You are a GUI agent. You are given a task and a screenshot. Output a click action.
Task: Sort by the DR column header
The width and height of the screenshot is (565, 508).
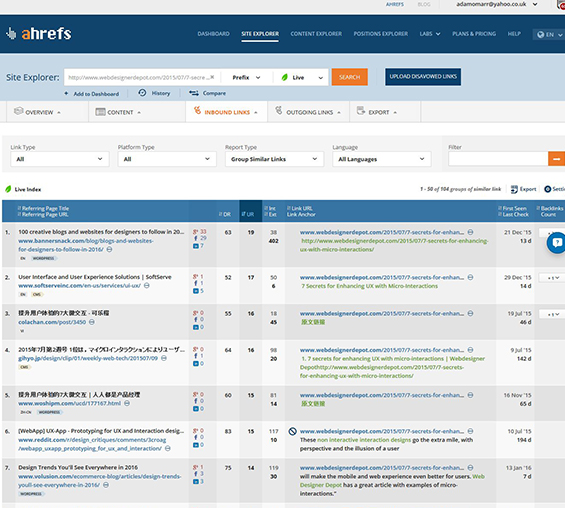(225, 214)
